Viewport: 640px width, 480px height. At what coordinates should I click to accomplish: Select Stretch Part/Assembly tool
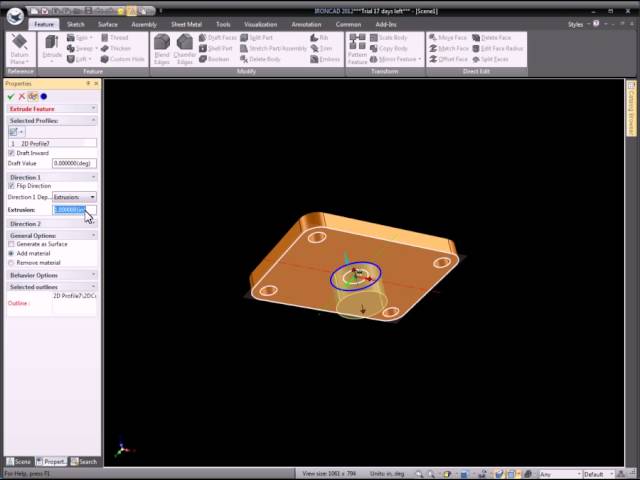(x=273, y=48)
